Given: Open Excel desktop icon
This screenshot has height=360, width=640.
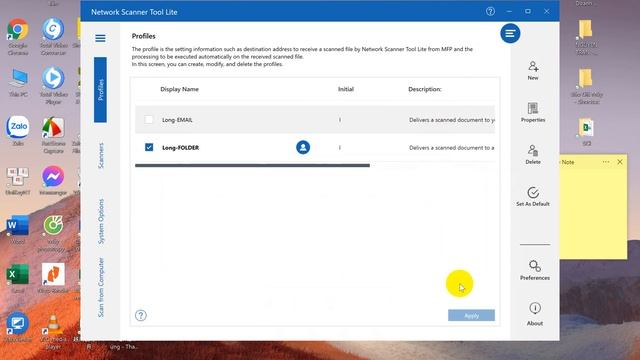Looking at the screenshot, I should [18, 278].
